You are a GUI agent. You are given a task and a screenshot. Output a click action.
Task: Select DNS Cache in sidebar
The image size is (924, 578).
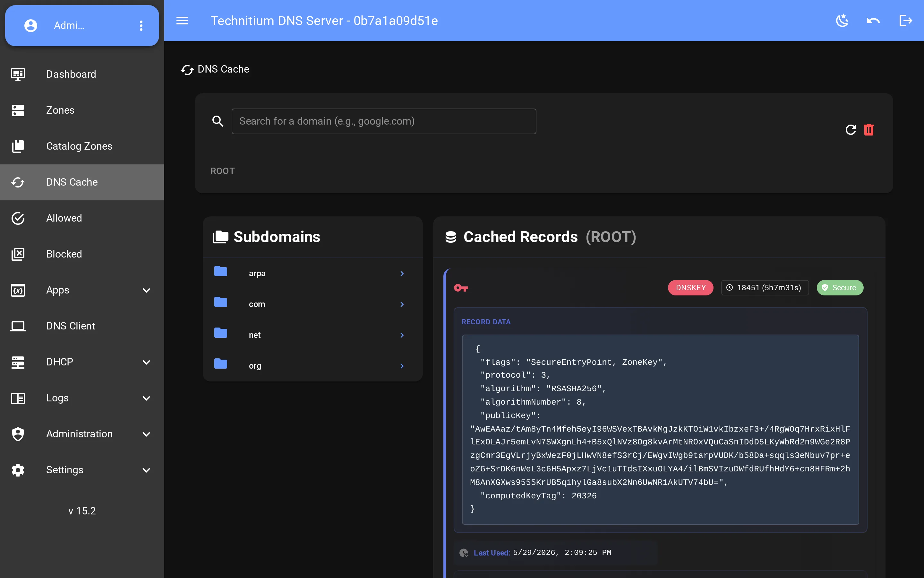82,182
